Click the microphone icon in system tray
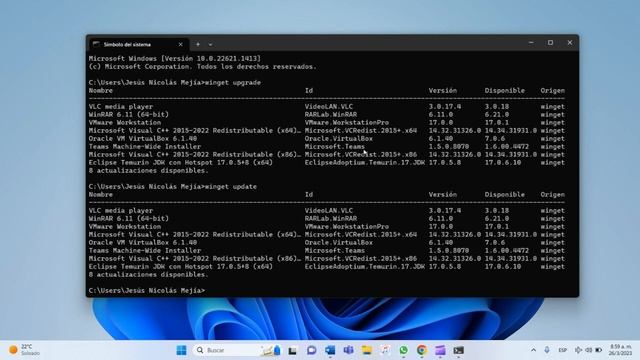The image size is (640, 360). click(x=547, y=350)
